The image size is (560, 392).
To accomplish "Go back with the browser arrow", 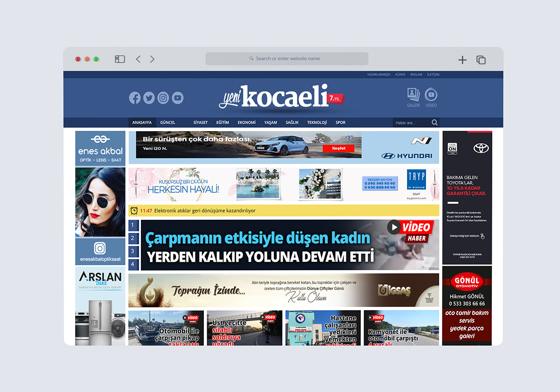I will click(x=138, y=59).
